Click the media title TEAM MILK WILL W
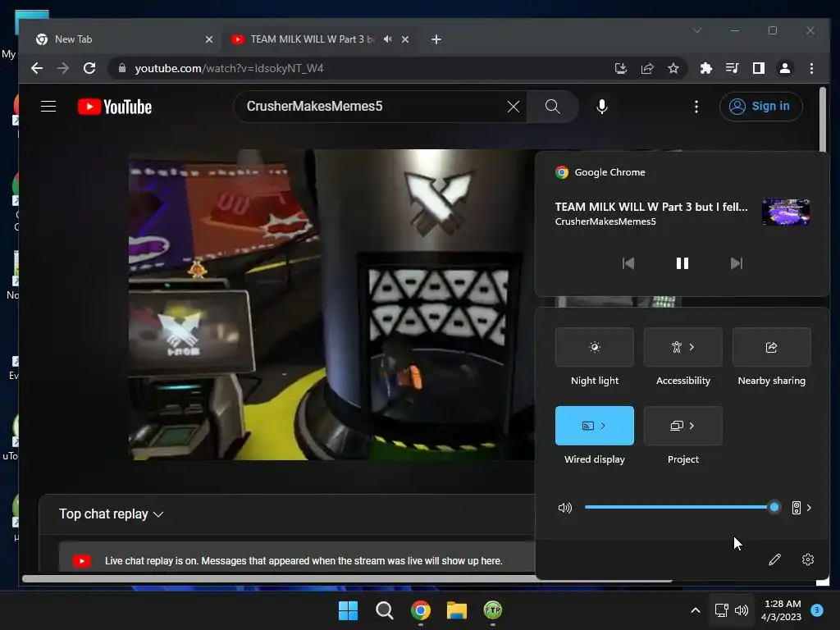 pos(651,207)
